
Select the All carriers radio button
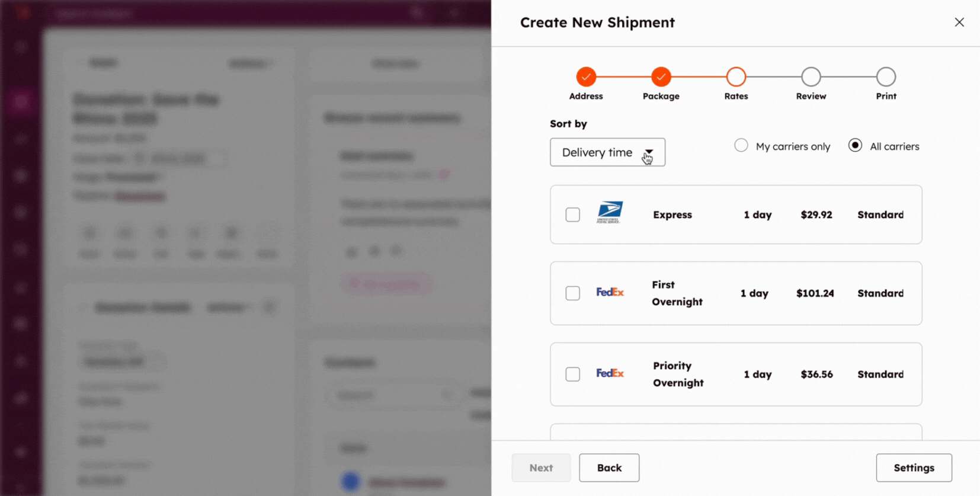(855, 146)
